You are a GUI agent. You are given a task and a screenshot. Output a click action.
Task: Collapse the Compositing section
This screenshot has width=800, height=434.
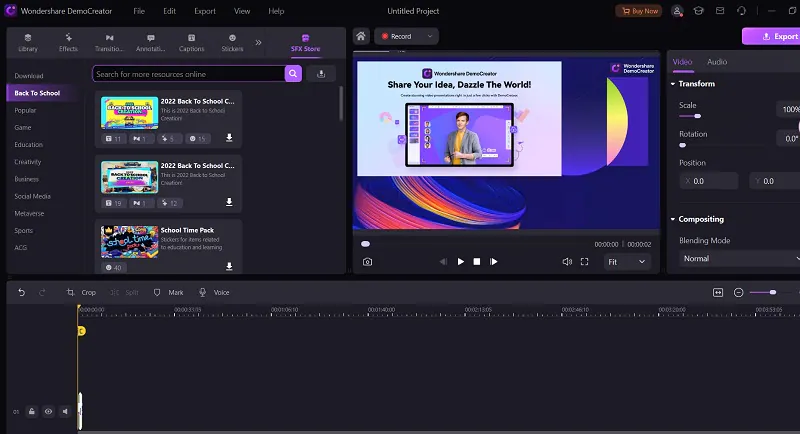pyautogui.click(x=673, y=219)
